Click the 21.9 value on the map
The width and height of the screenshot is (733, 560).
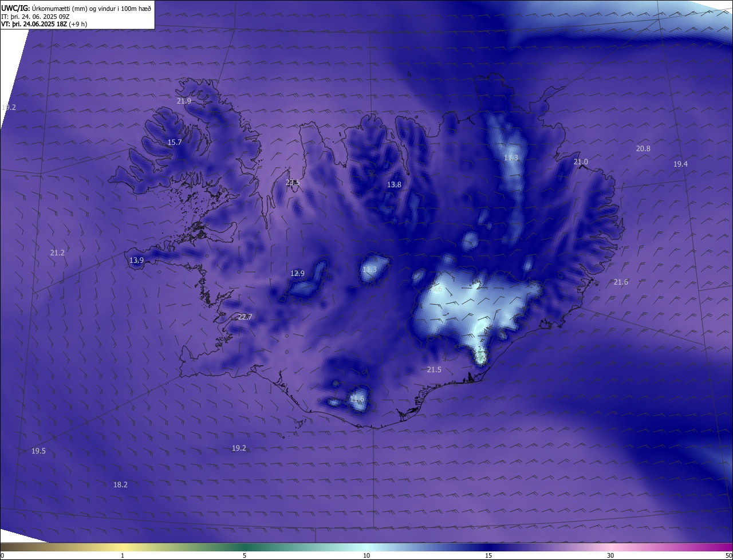coord(184,101)
